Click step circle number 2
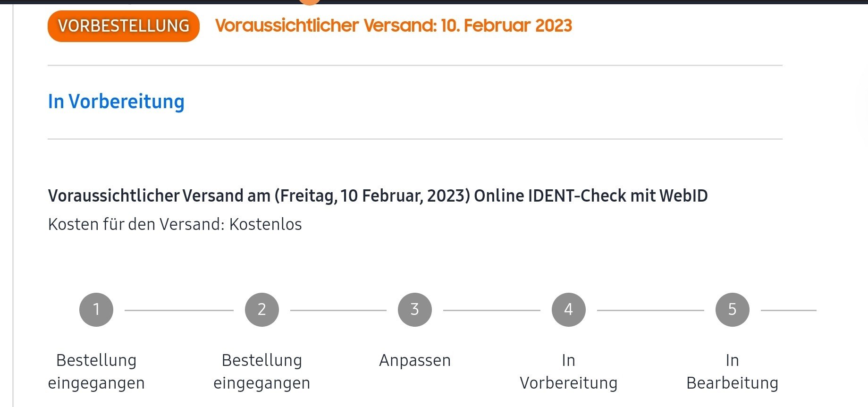Viewport: 868px width, 407px height. [262, 310]
